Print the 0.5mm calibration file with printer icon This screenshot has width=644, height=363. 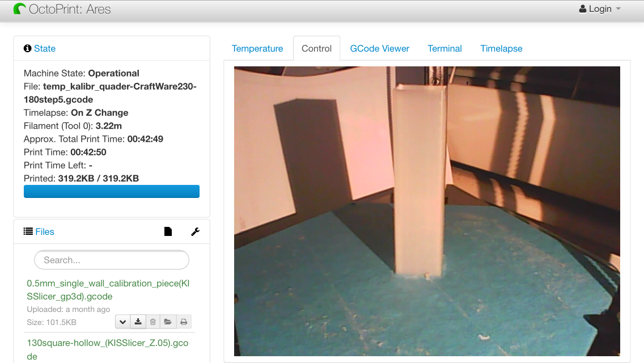coord(184,322)
